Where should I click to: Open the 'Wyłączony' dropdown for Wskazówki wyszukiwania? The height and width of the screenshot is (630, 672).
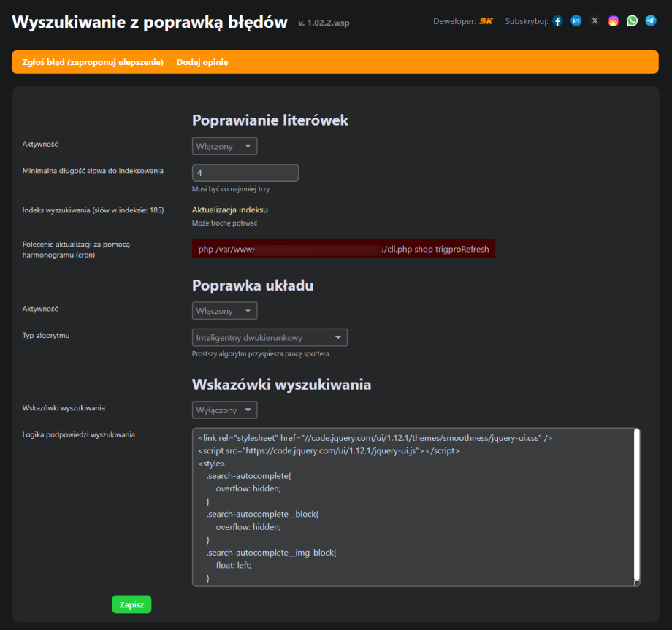[224, 410]
